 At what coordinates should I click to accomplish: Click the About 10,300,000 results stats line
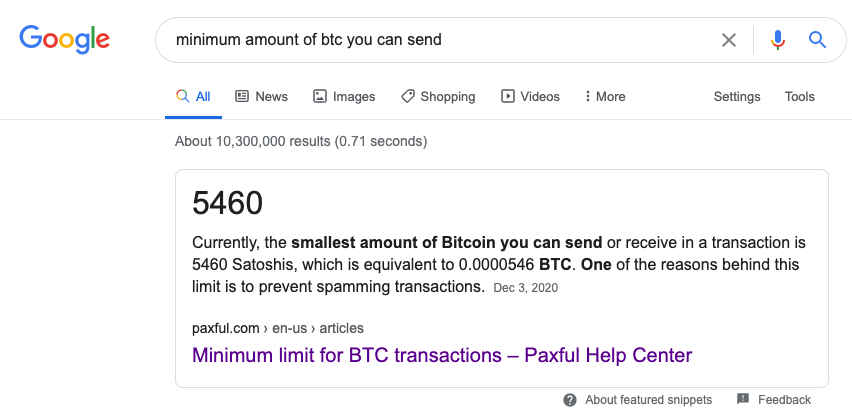point(301,142)
